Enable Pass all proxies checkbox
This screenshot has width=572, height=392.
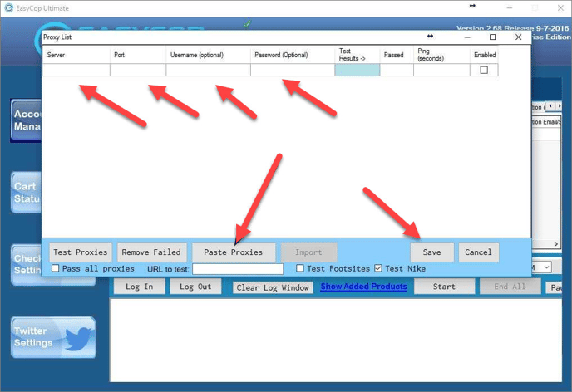pos(56,268)
